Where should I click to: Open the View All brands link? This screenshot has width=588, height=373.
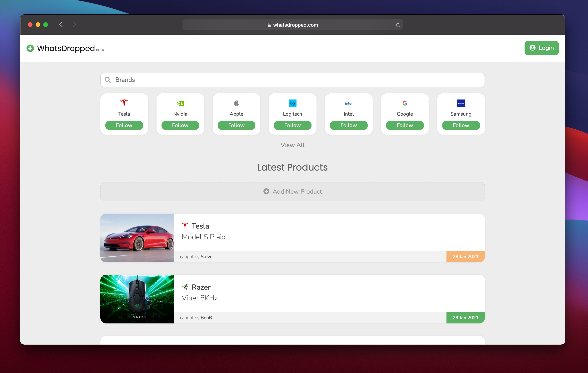click(292, 145)
